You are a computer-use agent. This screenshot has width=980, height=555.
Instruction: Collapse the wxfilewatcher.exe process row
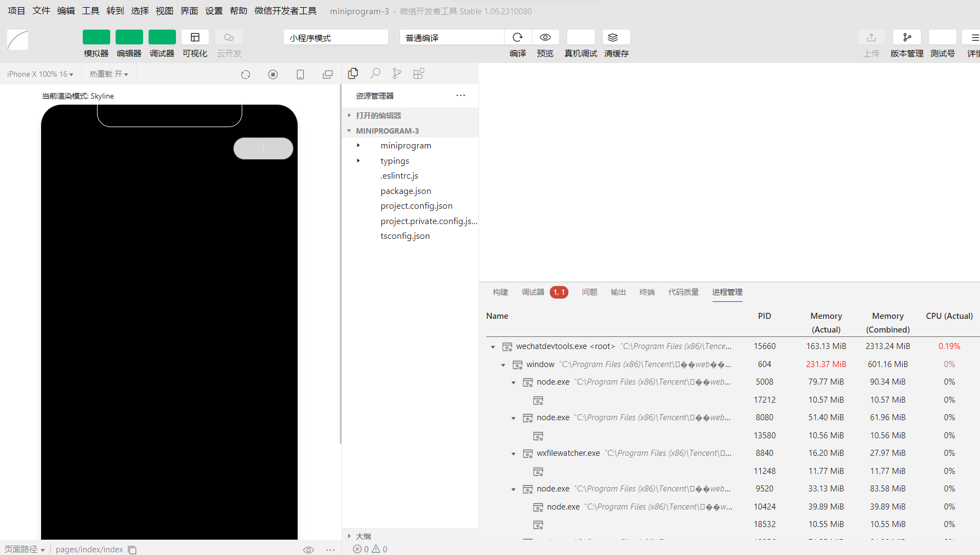[514, 454]
